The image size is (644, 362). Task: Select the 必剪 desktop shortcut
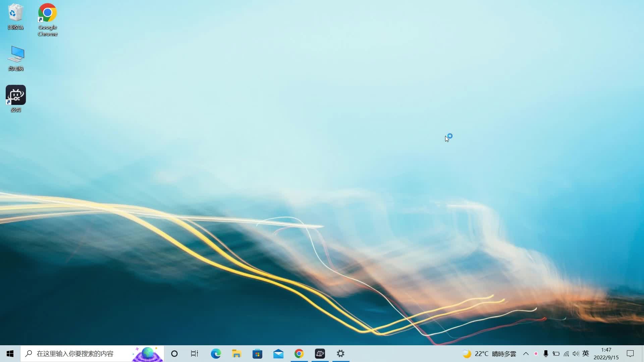point(16,99)
